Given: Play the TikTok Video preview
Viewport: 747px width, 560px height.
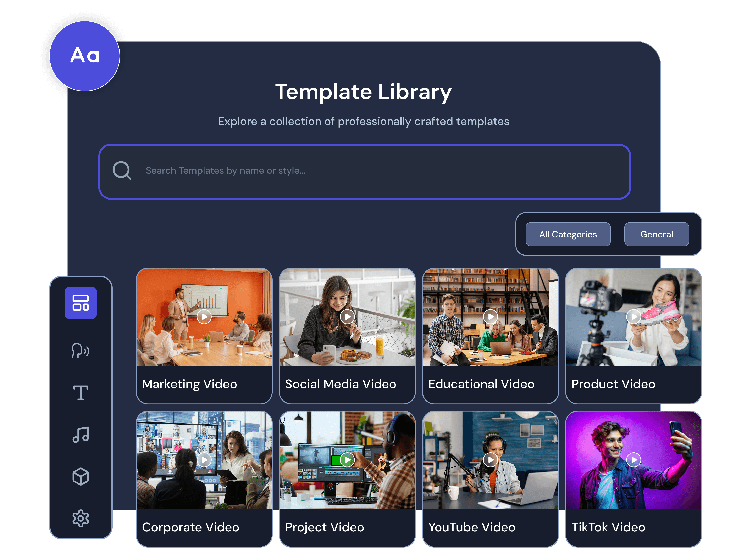Looking at the screenshot, I should (x=633, y=460).
